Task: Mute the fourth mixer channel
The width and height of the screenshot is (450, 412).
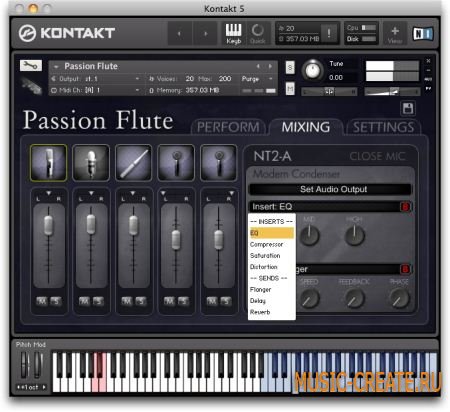Action: 169,301
